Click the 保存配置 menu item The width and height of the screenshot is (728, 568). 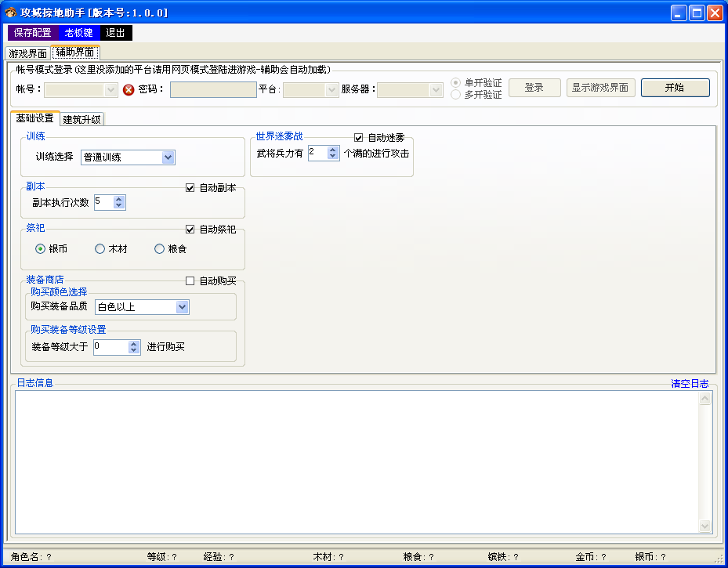[33, 33]
